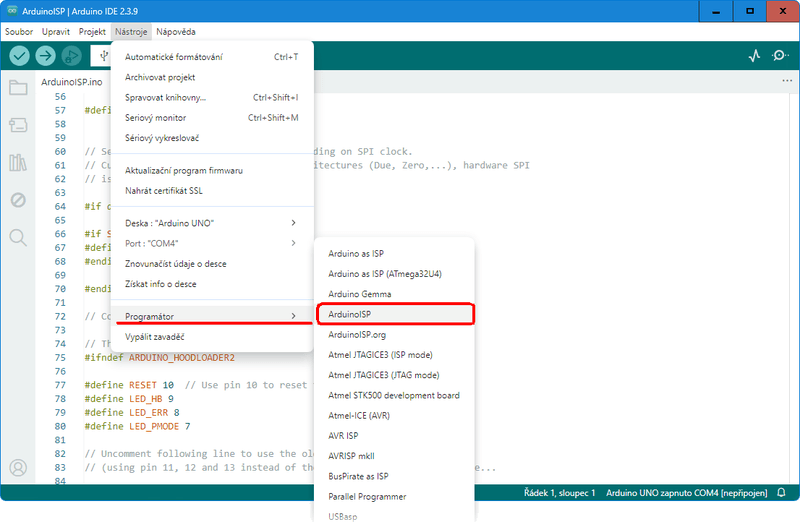
Task: Select Atmel JTAGICE3 (JTAG mode)
Action: pos(394,375)
